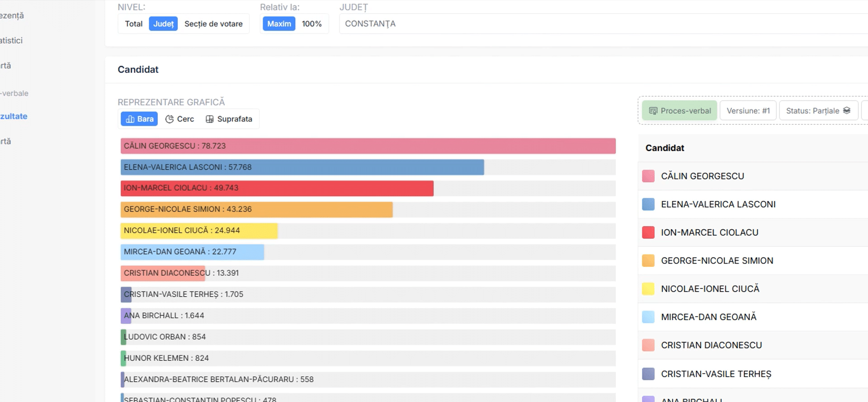This screenshot has height=402, width=868.
Task: Click the GEORGE-NICOLAE SIMION : 43.236 bar
Action: point(256,209)
